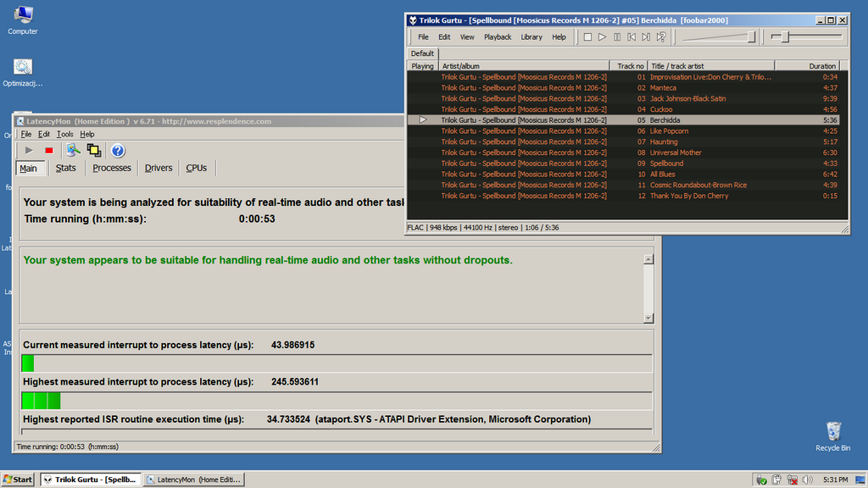This screenshot has height=488, width=868.
Task: Click Computer desktop icon
Action: point(23,20)
